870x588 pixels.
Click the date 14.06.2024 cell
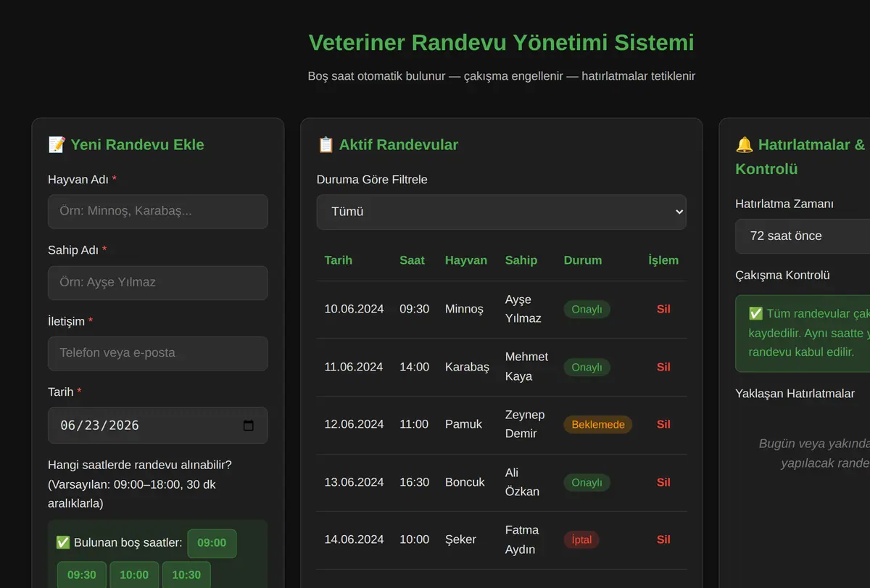pos(354,539)
